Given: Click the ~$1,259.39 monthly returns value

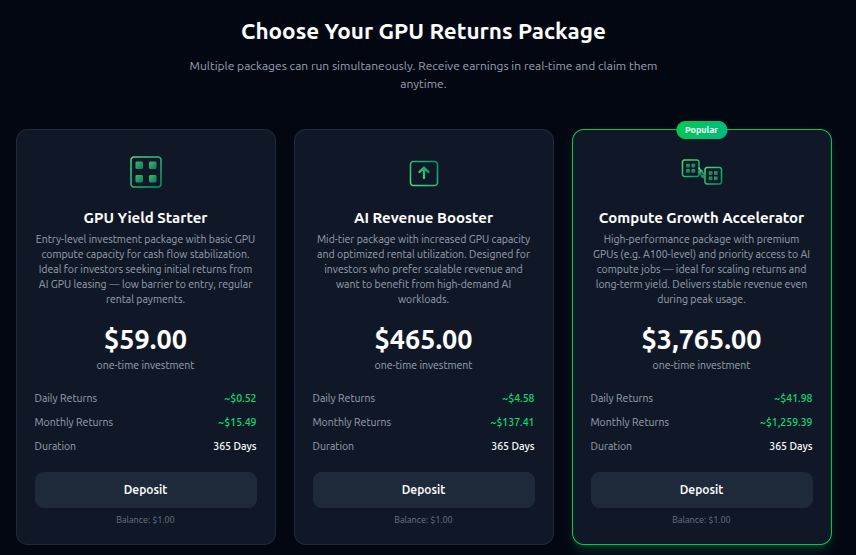Looking at the screenshot, I should tap(785, 422).
